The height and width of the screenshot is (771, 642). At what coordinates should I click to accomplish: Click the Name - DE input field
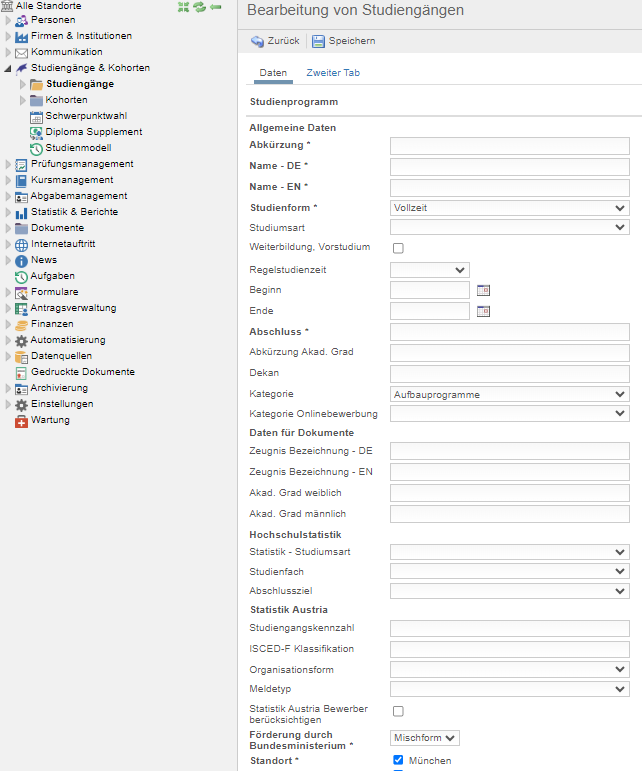coord(510,167)
